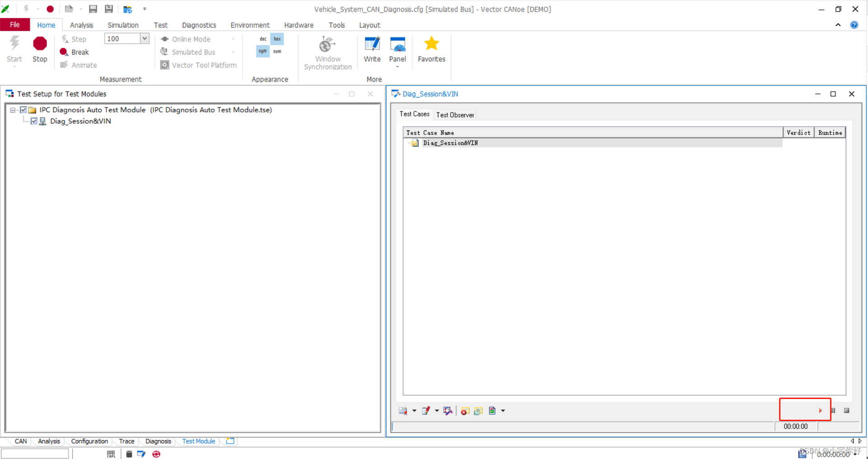Switch display to hex format
Screen dimensions: 868x459
277,39
